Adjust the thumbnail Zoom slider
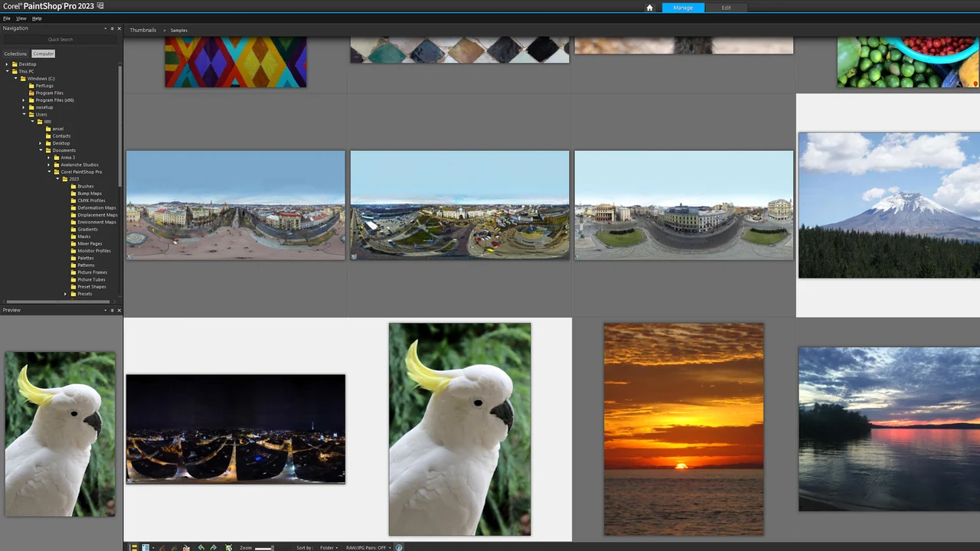Screen dimensions: 980x551 [x=264, y=548]
